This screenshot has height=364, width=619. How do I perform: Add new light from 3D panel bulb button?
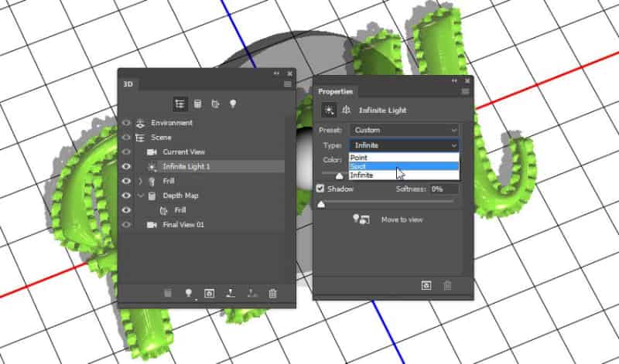(189, 293)
